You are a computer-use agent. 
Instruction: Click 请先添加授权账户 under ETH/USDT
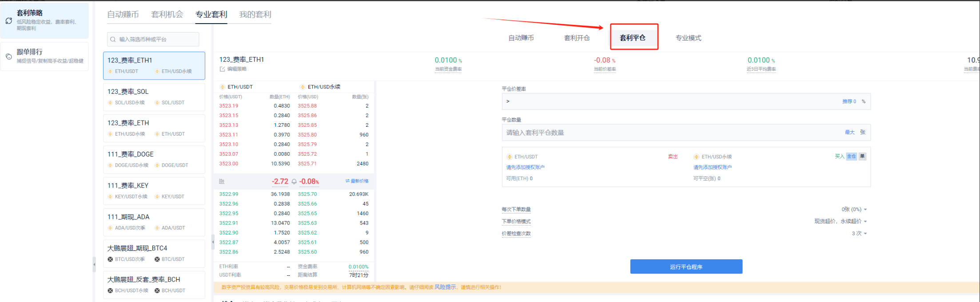pyautogui.click(x=526, y=167)
